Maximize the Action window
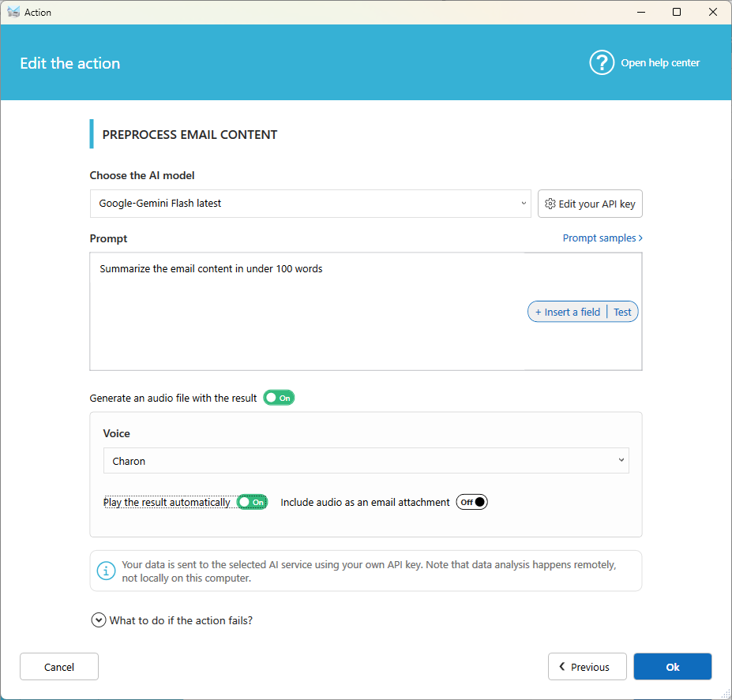This screenshot has width=732, height=700. click(677, 12)
